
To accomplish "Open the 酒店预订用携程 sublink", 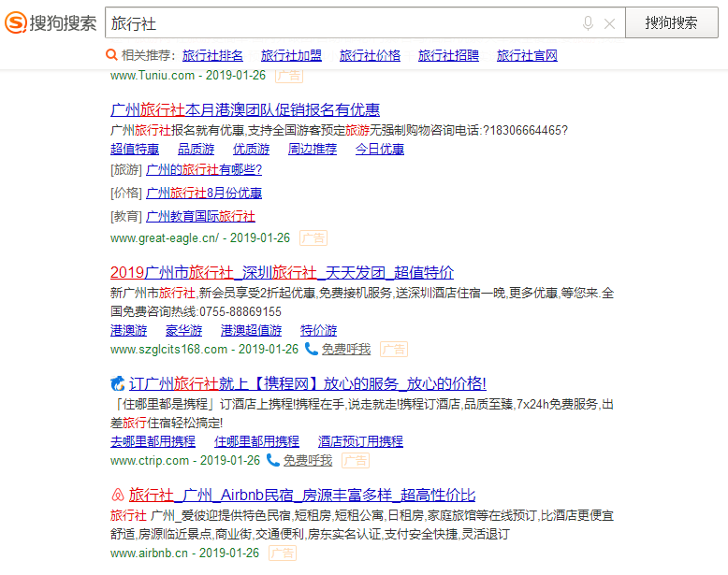I will click(x=360, y=441).
